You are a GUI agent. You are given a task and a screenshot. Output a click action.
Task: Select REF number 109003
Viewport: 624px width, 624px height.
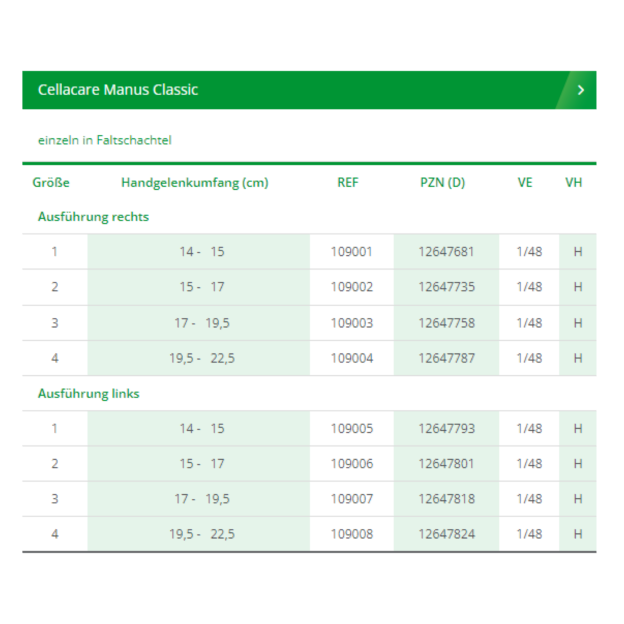(352, 323)
